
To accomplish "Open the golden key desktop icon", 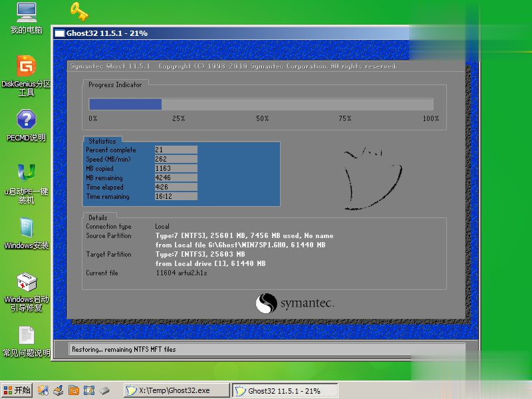I will 79,11.
